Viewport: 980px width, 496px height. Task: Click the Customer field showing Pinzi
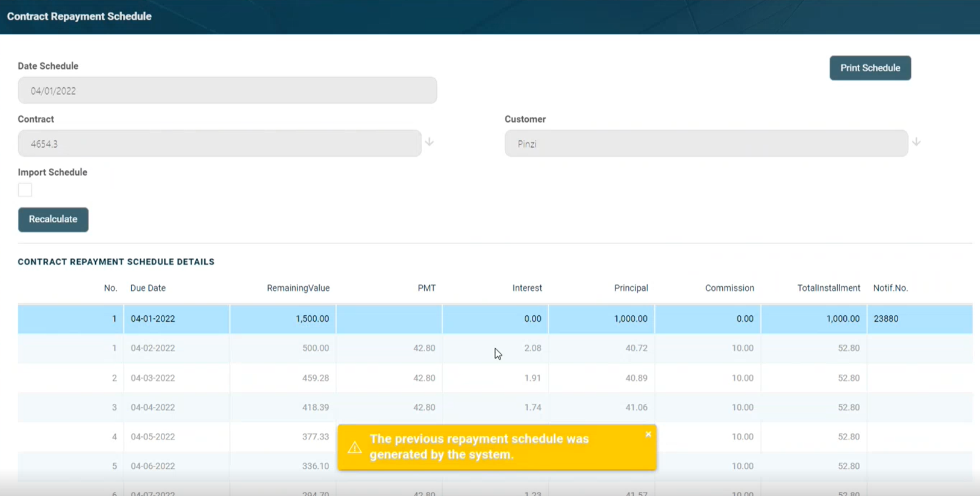pyautogui.click(x=706, y=144)
